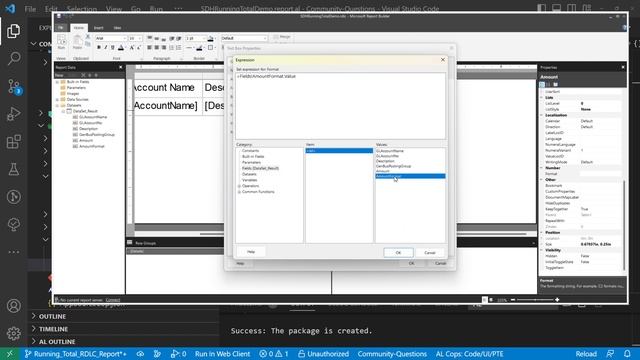Open the File tab in Report Builder

pyautogui.click(x=61, y=28)
